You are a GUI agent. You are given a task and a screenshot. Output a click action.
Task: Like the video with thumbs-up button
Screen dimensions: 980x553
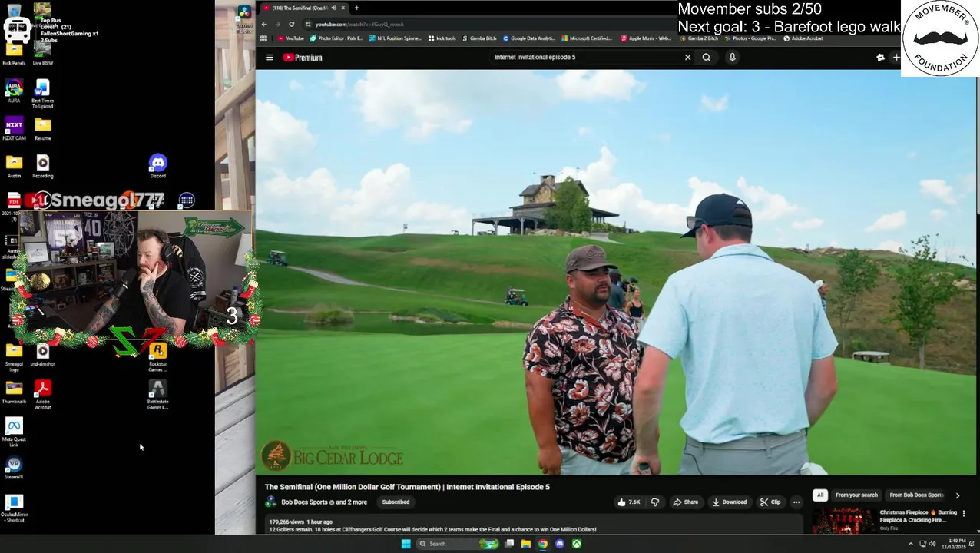point(628,502)
